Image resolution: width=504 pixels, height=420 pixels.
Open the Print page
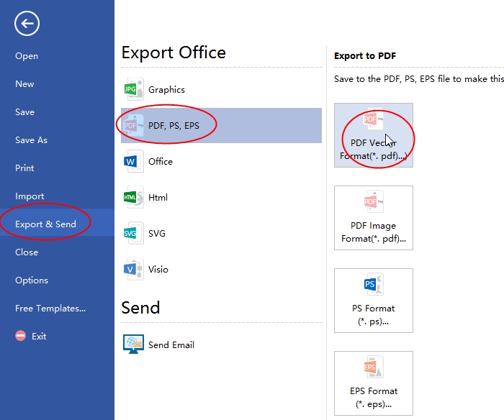24,168
